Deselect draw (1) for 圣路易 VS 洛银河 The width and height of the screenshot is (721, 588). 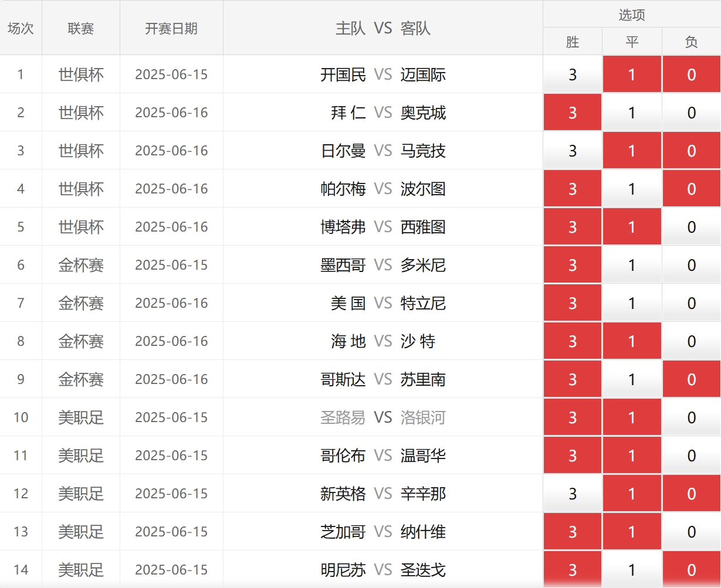pyautogui.click(x=632, y=417)
